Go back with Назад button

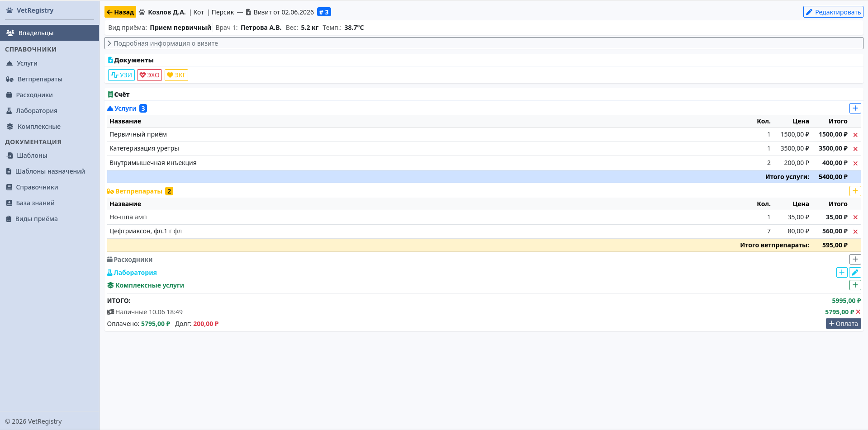[120, 12]
